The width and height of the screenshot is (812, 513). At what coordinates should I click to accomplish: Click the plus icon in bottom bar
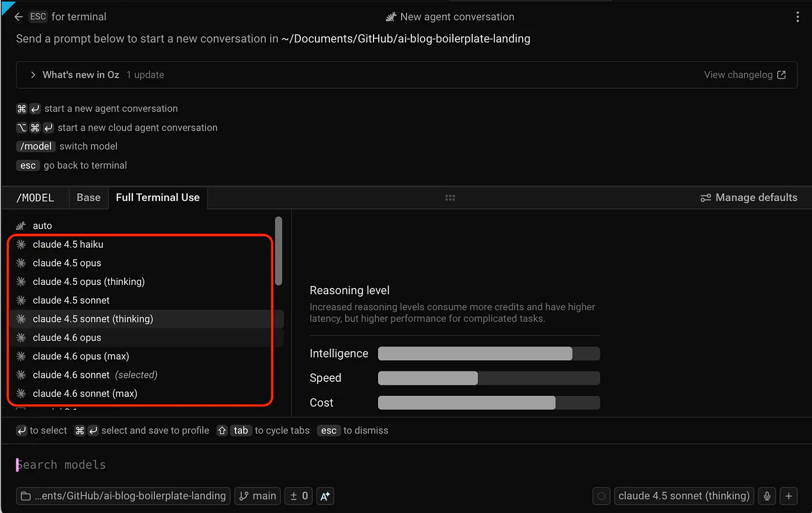click(789, 496)
